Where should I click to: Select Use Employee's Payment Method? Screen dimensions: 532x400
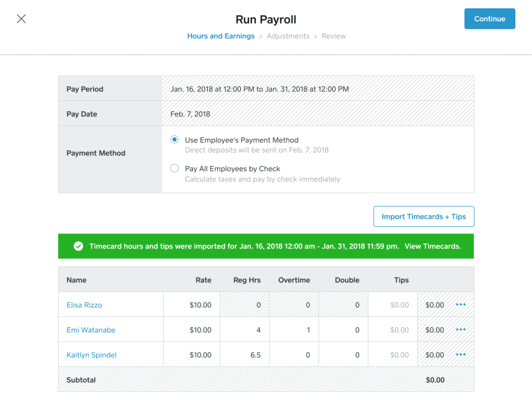click(x=174, y=139)
